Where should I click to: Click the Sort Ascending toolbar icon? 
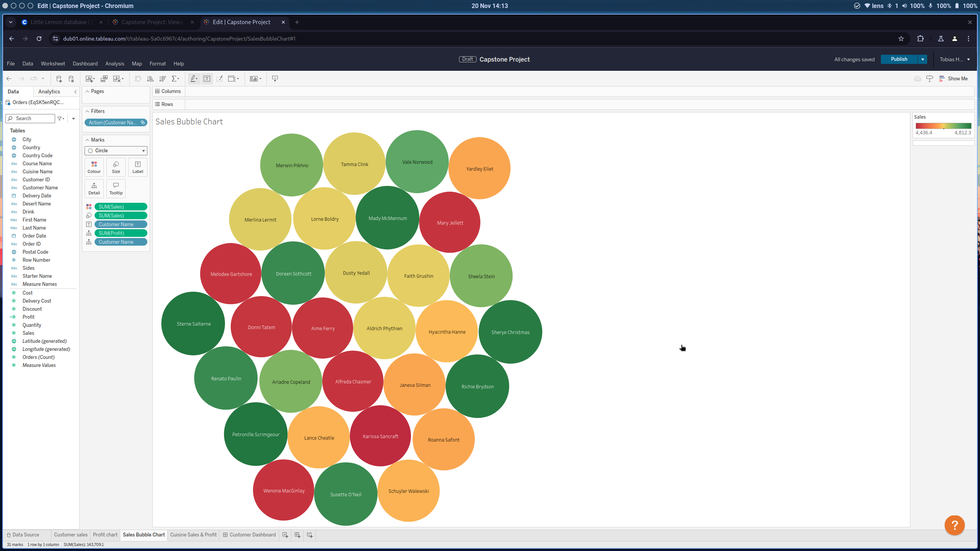pos(150,79)
